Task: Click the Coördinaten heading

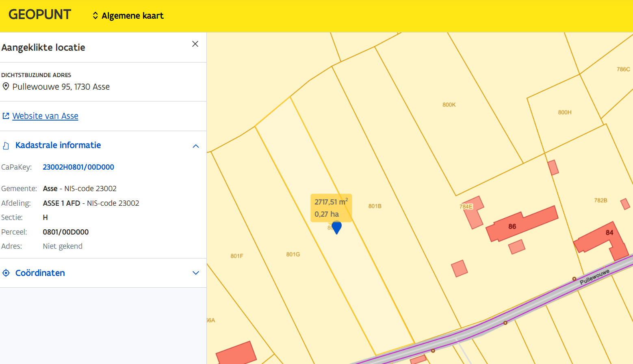Action: (x=40, y=273)
